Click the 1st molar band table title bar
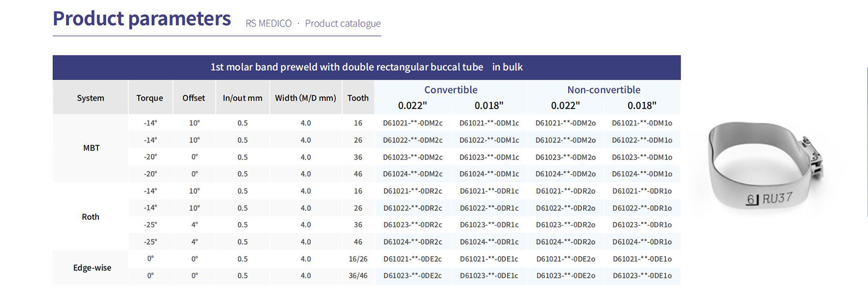This screenshot has height=302, width=868. tap(367, 67)
